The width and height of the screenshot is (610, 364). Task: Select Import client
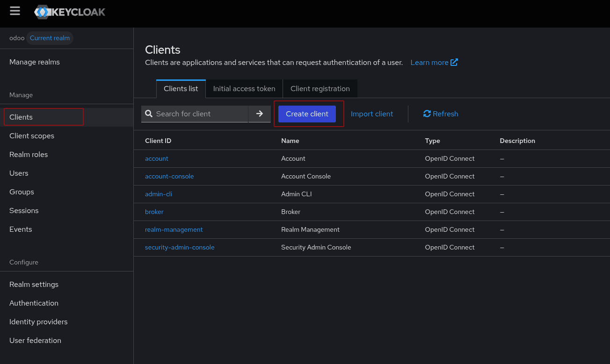pyautogui.click(x=372, y=114)
